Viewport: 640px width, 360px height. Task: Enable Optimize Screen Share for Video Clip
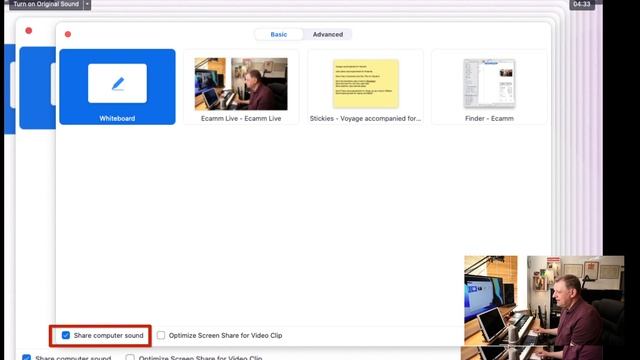tap(161, 336)
